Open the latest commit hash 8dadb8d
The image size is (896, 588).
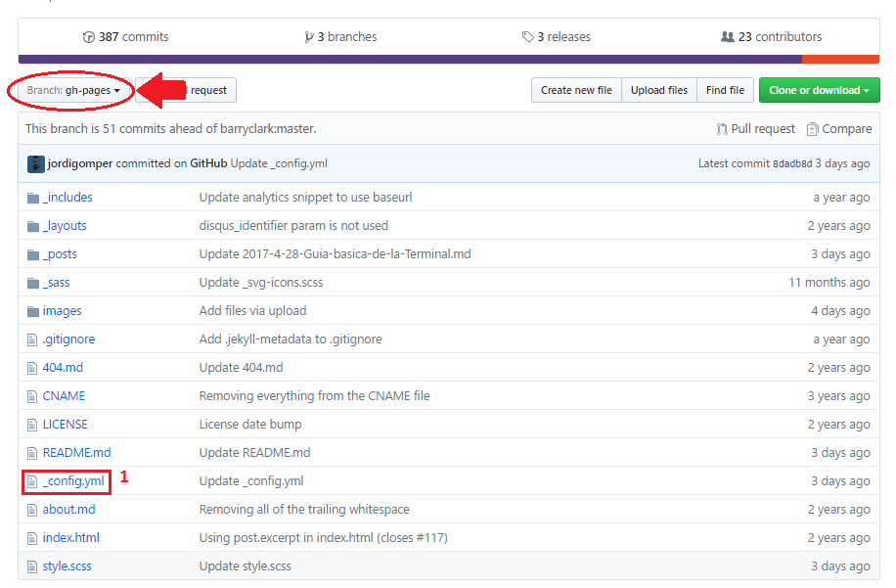point(792,164)
